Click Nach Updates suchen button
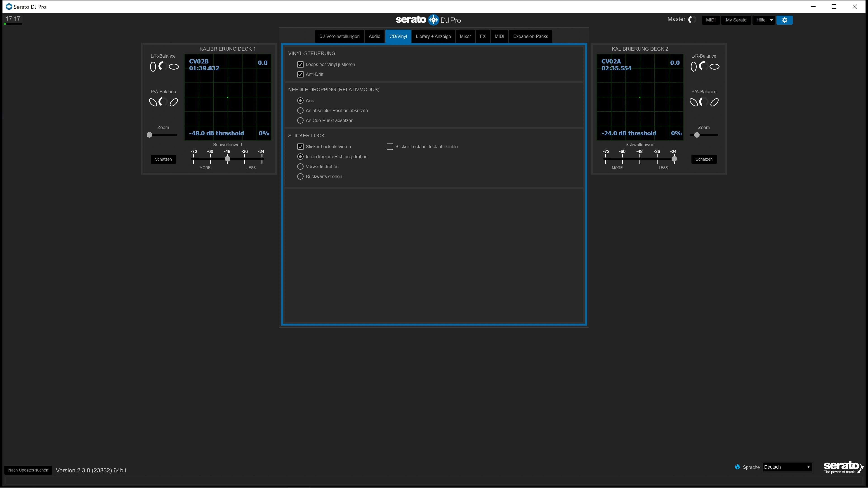 28,470
